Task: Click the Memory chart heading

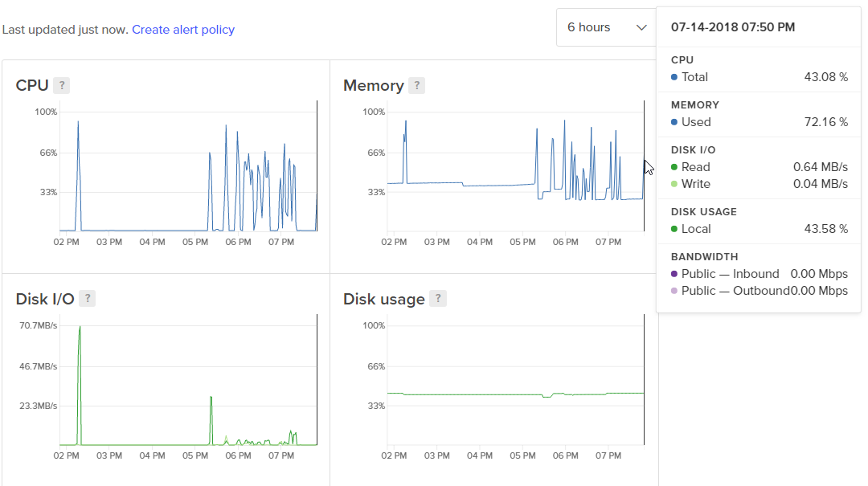Action: click(x=374, y=85)
